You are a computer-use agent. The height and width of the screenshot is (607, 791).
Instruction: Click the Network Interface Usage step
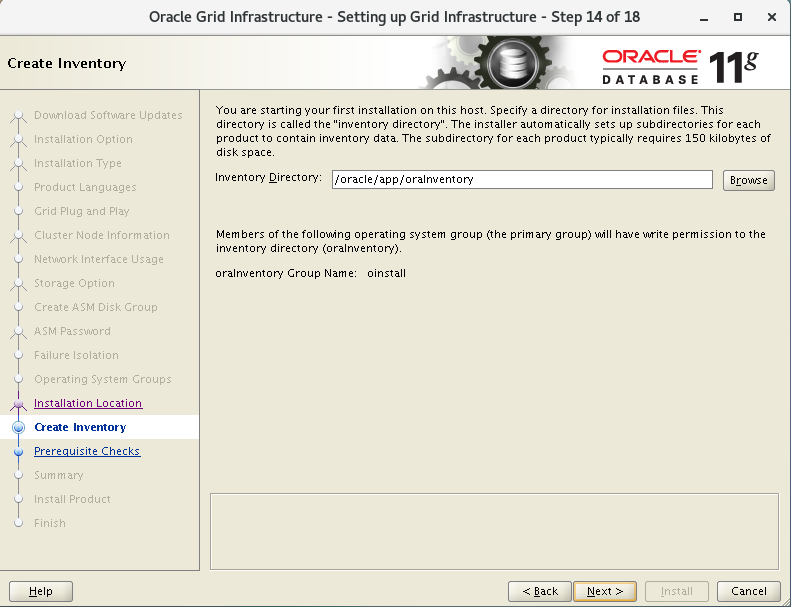(x=99, y=259)
